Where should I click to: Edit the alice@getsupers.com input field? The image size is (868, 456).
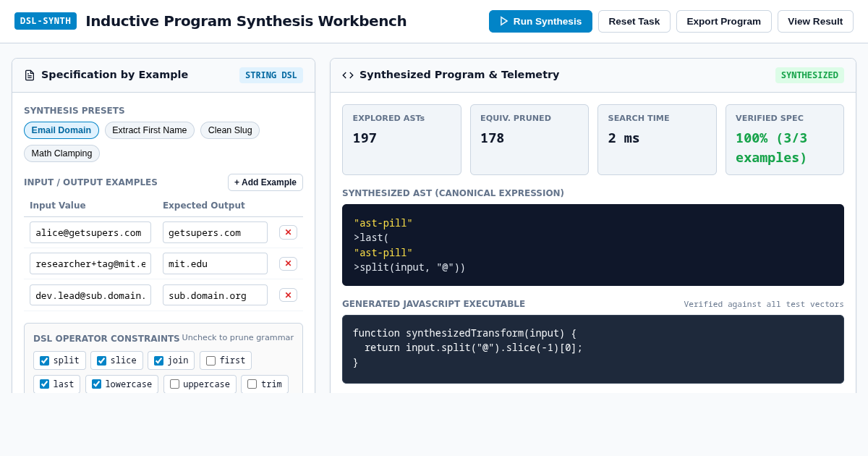(x=90, y=232)
